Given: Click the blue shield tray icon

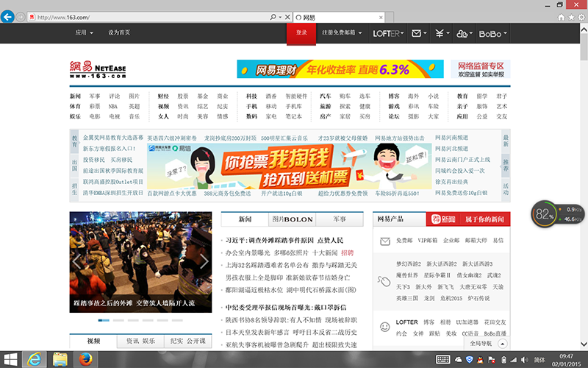Looking at the screenshot, I should click(x=469, y=359).
